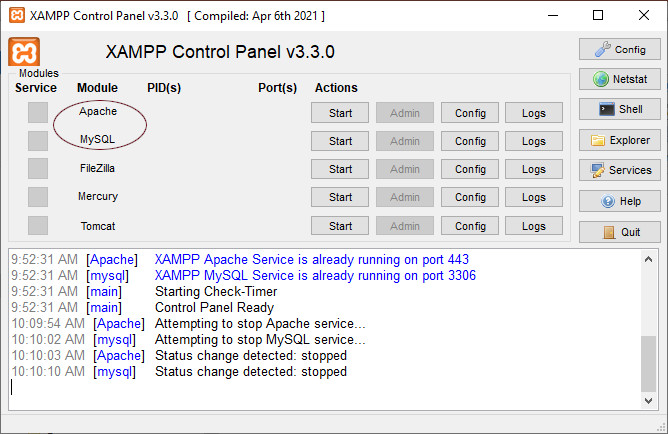Open Config for the FileZilla row
The image size is (668, 434).
(x=470, y=169)
